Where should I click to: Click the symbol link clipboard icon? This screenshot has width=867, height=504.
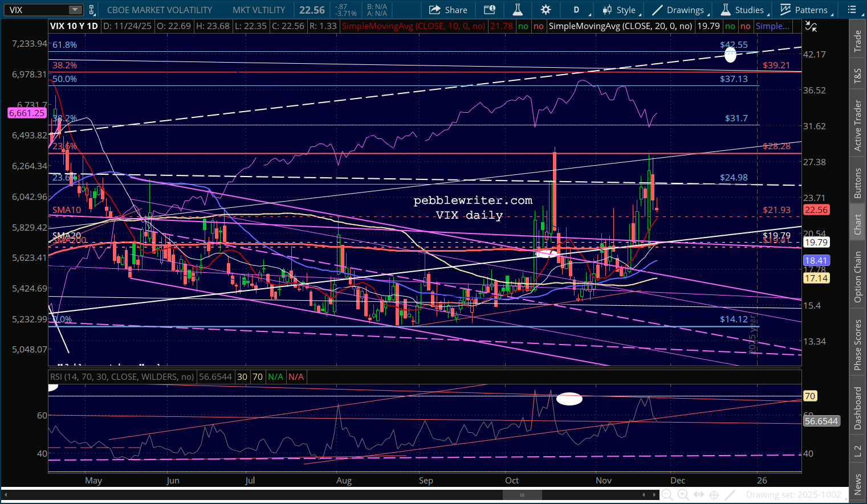tap(91, 10)
